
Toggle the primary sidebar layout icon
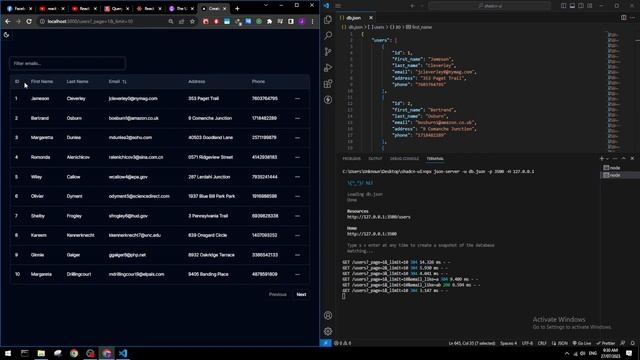point(563,6)
